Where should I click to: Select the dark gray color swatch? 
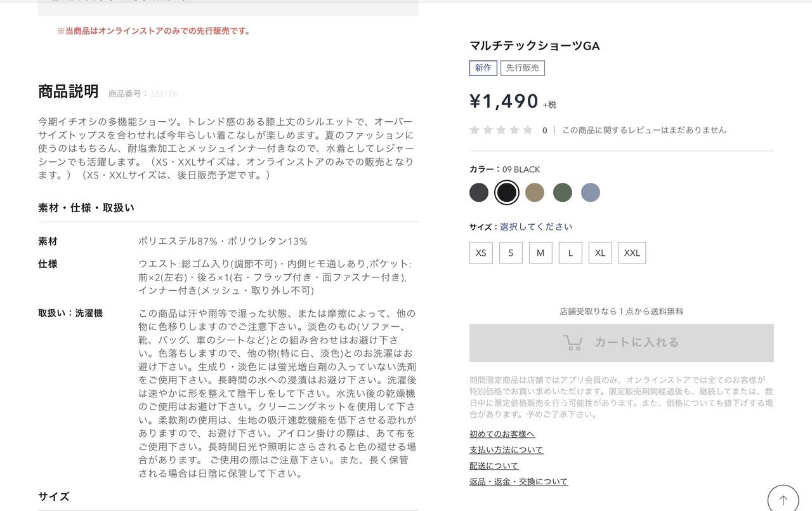[479, 192]
